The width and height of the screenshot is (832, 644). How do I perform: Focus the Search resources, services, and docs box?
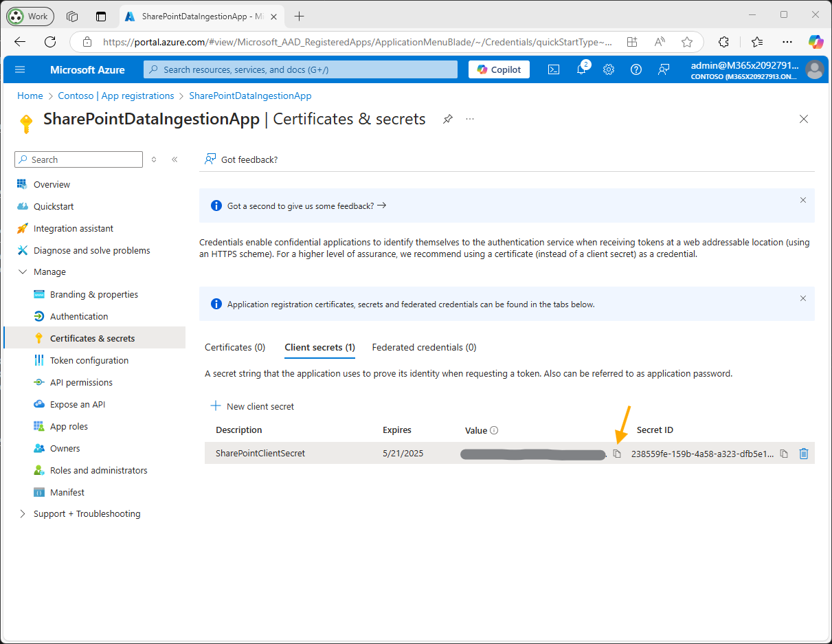click(300, 69)
